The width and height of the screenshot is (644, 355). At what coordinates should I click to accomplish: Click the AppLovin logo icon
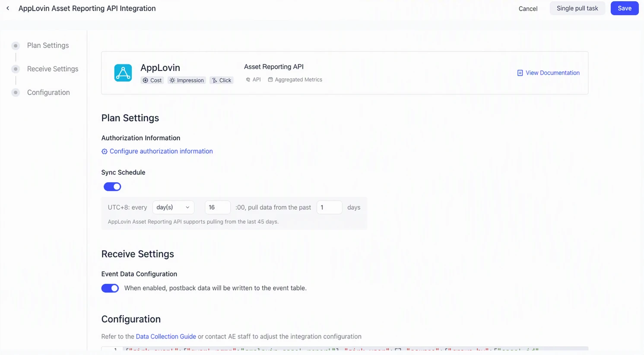[123, 73]
